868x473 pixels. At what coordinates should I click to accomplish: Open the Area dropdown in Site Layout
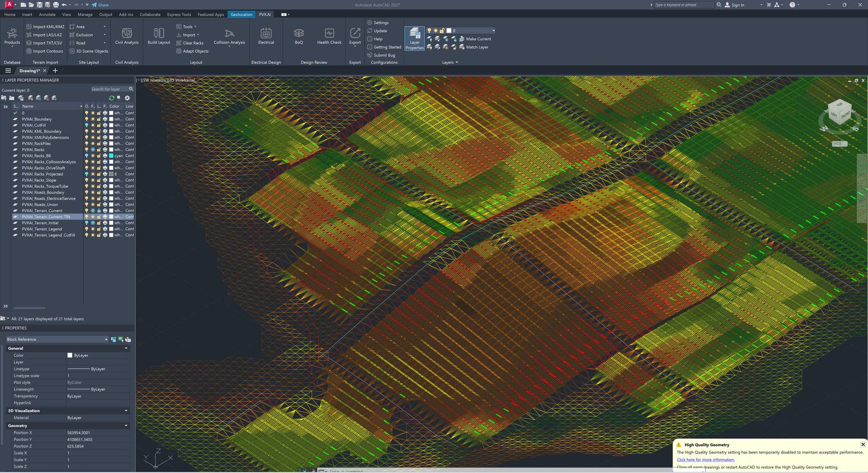104,27
